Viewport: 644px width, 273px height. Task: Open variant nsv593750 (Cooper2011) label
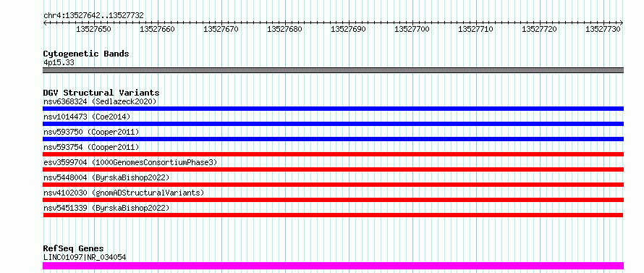(x=91, y=132)
